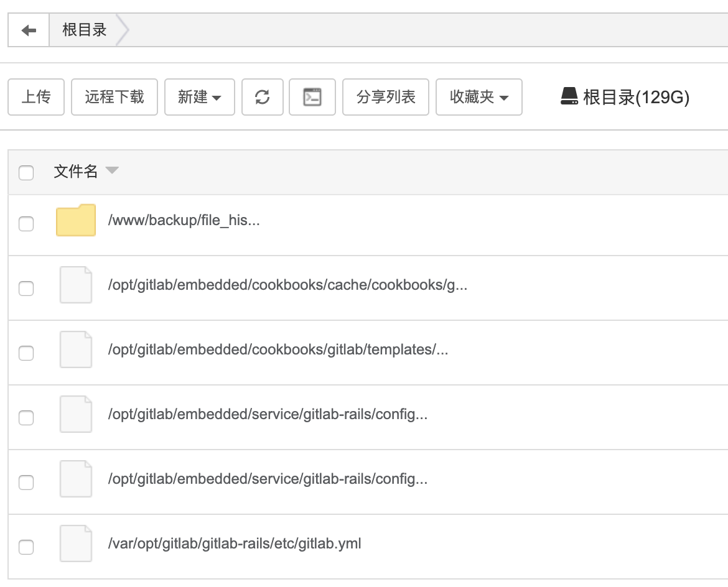This screenshot has width=728, height=587.
Task: Click the empty breadcrumb path bar
Action: tap(427, 30)
